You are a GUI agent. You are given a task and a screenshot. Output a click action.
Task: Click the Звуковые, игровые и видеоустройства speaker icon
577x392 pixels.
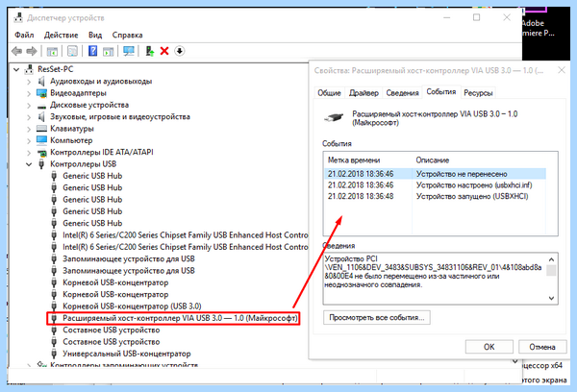click(41, 117)
